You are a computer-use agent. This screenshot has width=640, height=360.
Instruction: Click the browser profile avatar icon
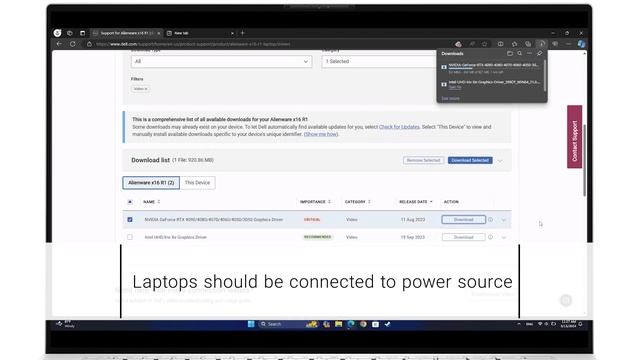tap(58, 33)
